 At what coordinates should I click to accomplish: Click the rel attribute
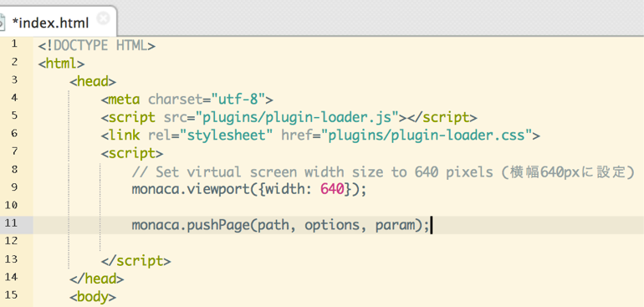[x=160, y=136]
